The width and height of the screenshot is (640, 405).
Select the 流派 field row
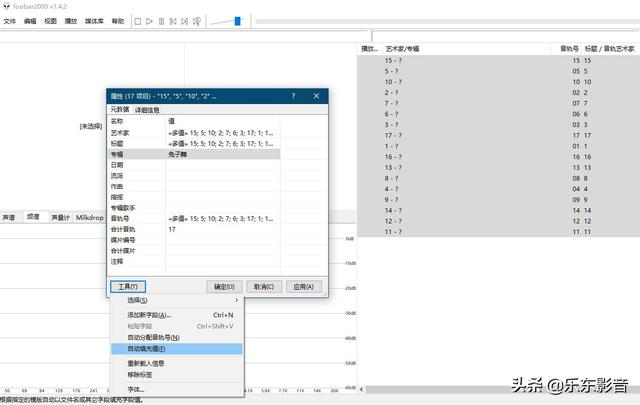(x=194, y=176)
